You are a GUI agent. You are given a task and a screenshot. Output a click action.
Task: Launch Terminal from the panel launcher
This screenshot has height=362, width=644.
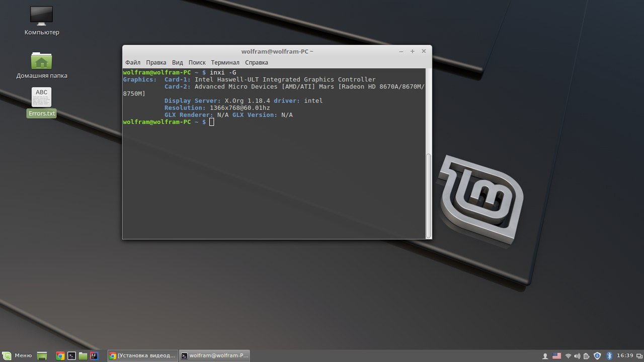[72, 356]
